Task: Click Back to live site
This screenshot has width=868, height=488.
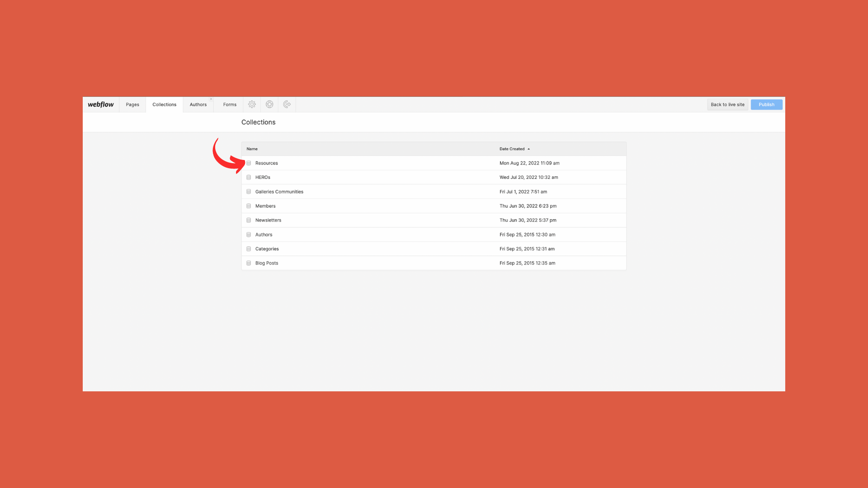Action: [x=727, y=104]
